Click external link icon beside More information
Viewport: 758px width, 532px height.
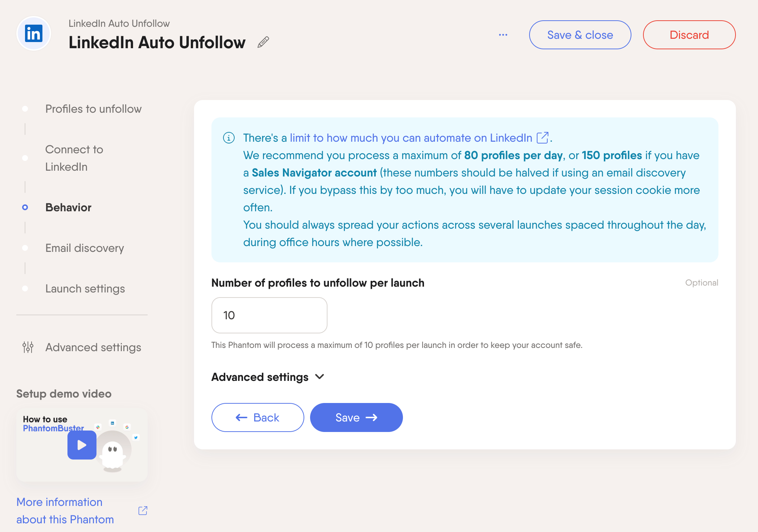pos(143,511)
